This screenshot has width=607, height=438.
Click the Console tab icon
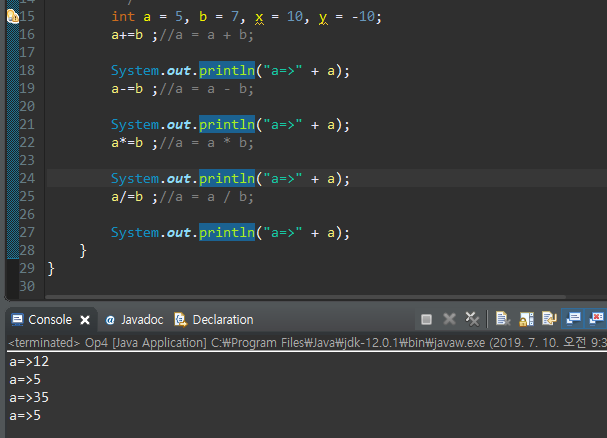[18, 320]
